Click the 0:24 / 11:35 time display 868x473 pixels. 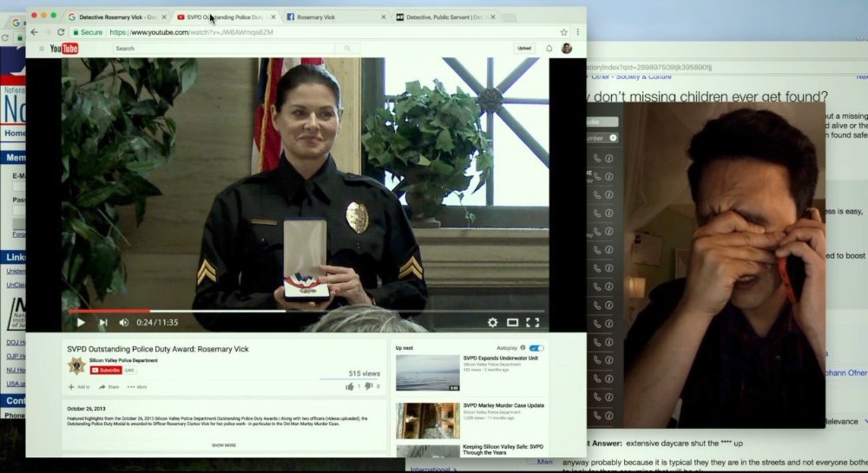[157, 322]
